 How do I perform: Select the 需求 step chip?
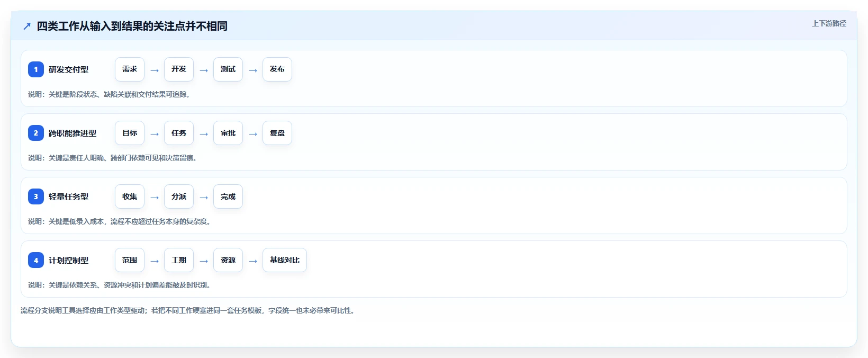[x=130, y=69]
